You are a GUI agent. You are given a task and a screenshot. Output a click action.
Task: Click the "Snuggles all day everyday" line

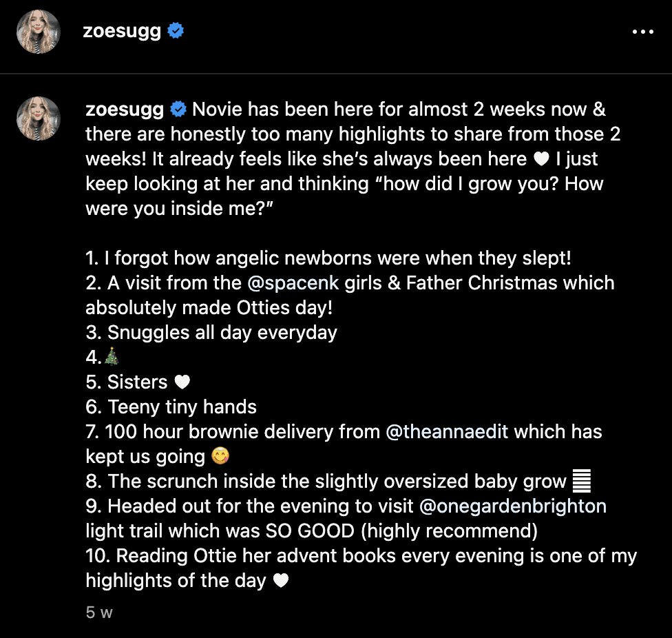click(211, 332)
